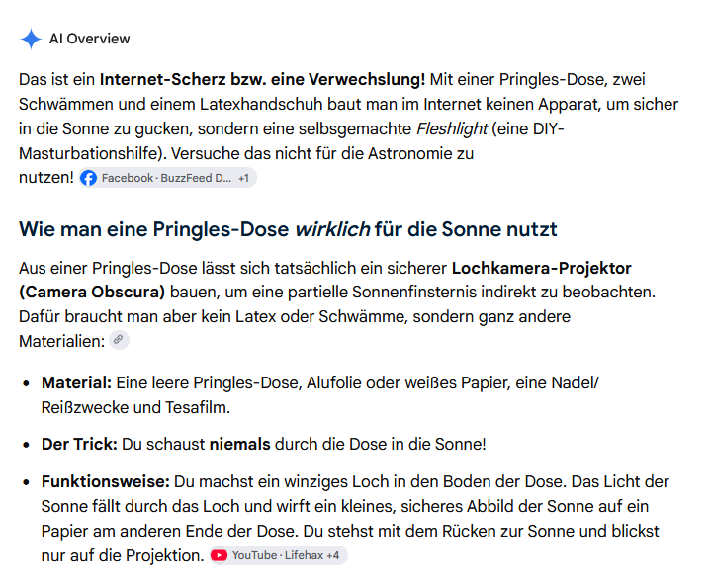The image size is (711, 588).
Task: Click the Funktionsweise: bullet label
Action: click(106, 482)
